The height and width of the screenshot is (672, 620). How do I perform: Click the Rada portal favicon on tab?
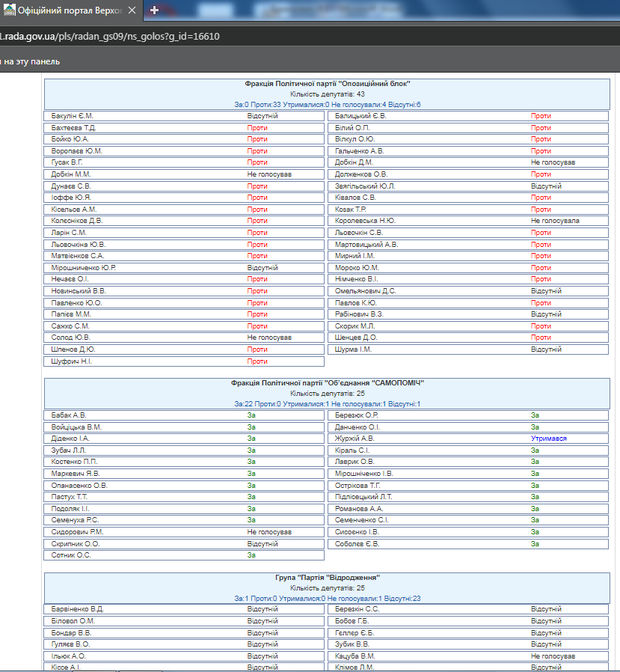click(8, 11)
